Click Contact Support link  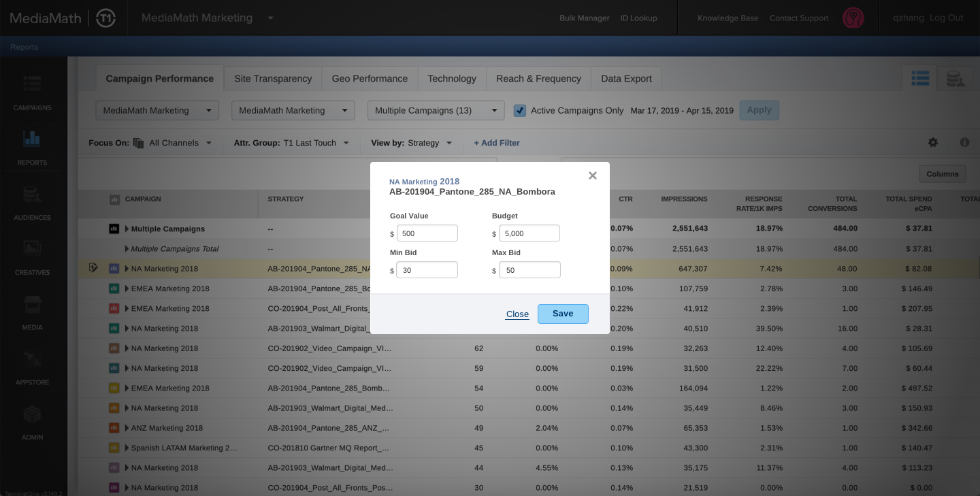(x=799, y=18)
